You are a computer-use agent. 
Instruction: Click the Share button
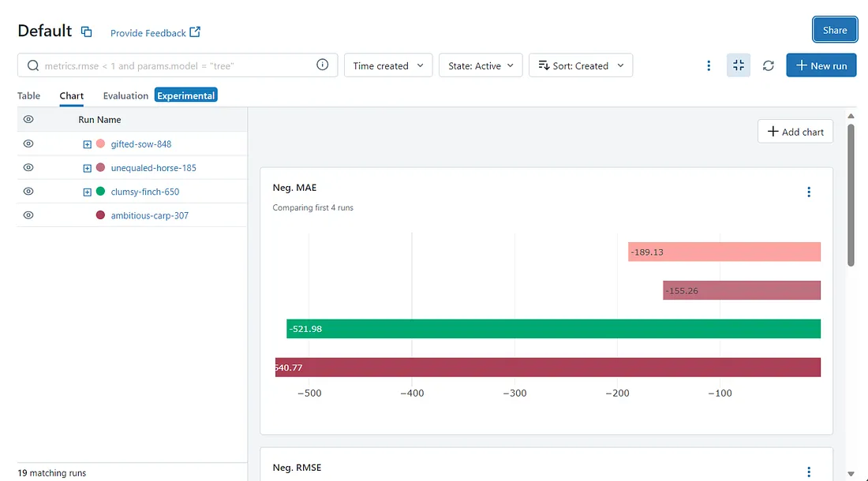click(x=834, y=30)
